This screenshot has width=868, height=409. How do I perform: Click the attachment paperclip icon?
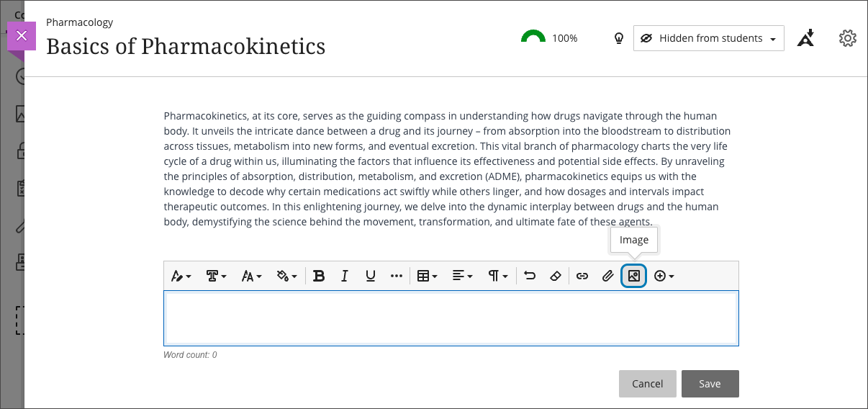click(608, 276)
